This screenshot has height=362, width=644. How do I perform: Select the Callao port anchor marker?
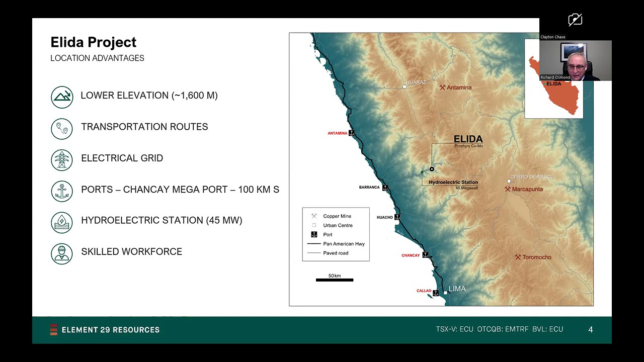click(436, 292)
